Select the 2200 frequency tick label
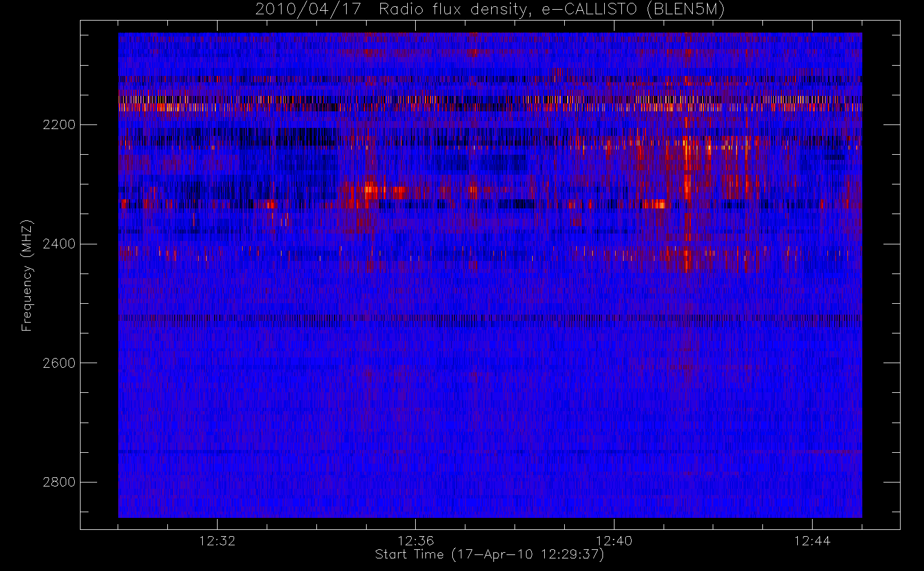Screen dimensions: 924x571 coord(59,125)
